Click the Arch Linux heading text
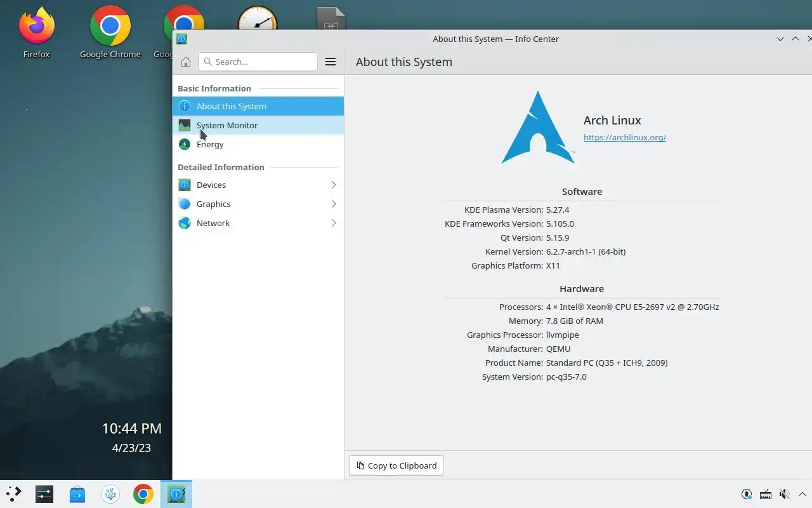 612,120
